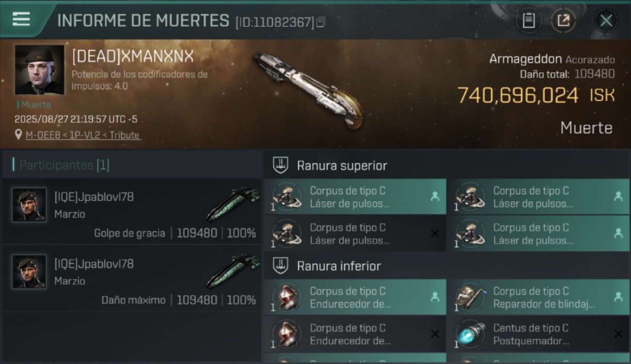Select the Armageddon ship image
The width and height of the screenshot is (631, 364).
click(x=309, y=90)
